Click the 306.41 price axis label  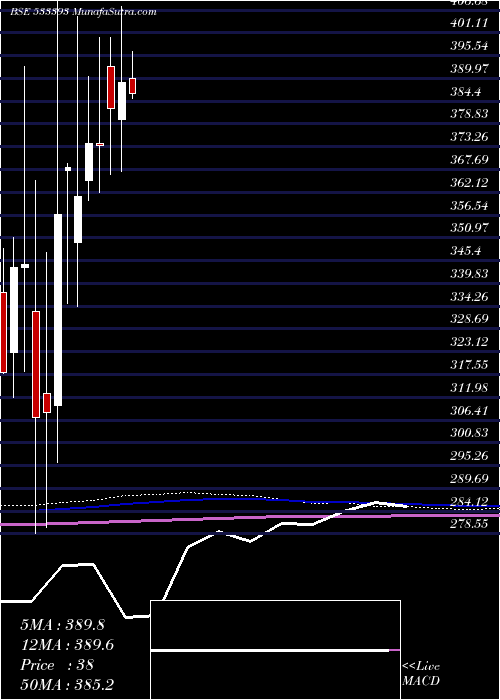point(469,410)
